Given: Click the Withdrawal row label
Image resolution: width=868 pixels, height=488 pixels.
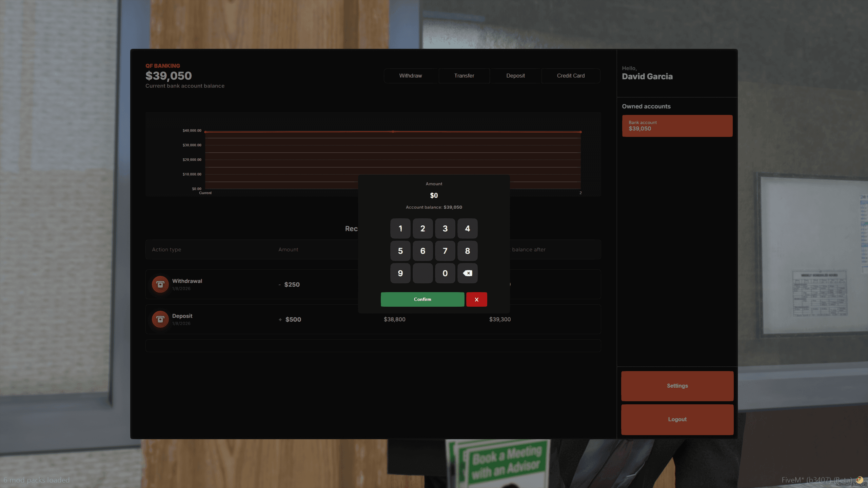Looking at the screenshot, I should (187, 281).
